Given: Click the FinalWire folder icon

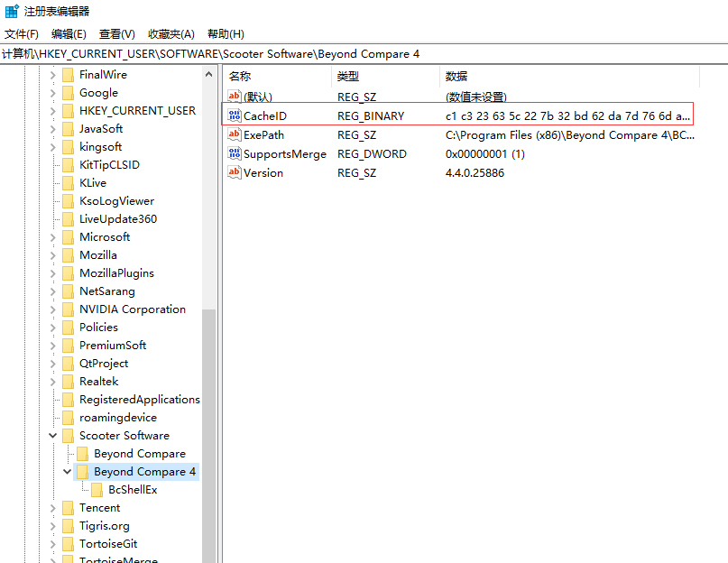Looking at the screenshot, I should [68, 75].
